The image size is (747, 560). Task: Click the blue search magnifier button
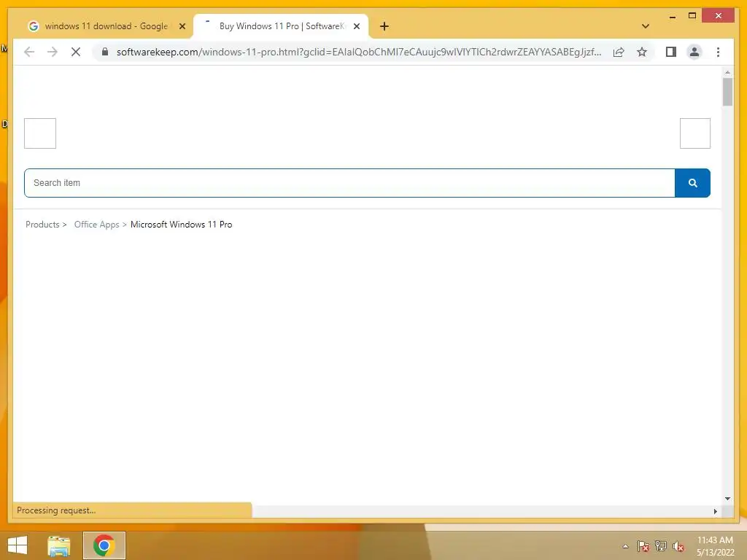pyautogui.click(x=693, y=183)
